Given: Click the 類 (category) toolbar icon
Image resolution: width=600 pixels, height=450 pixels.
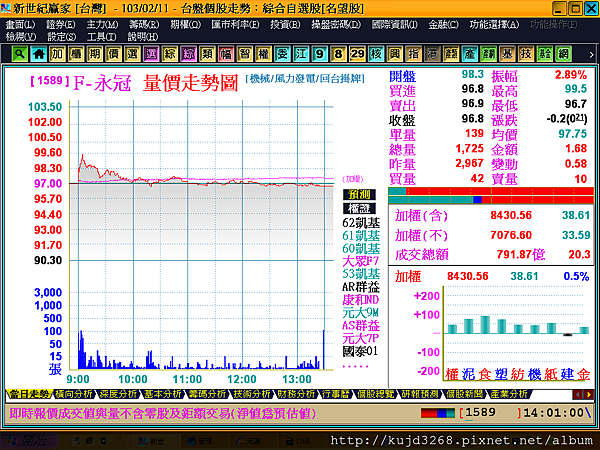Looking at the screenshot, I should [x=207, y=54].
